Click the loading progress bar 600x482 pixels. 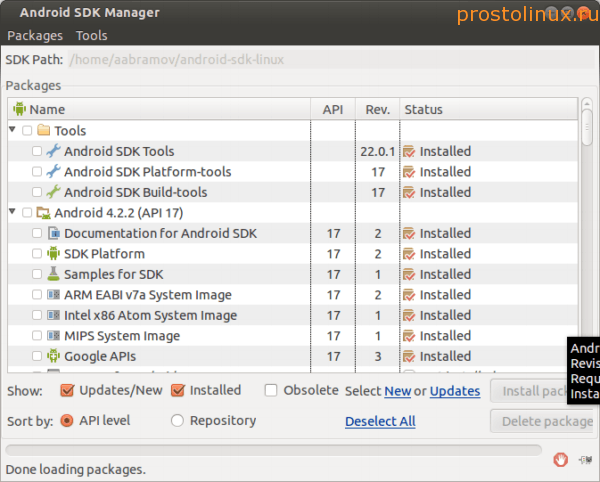(x=274, y=450)
